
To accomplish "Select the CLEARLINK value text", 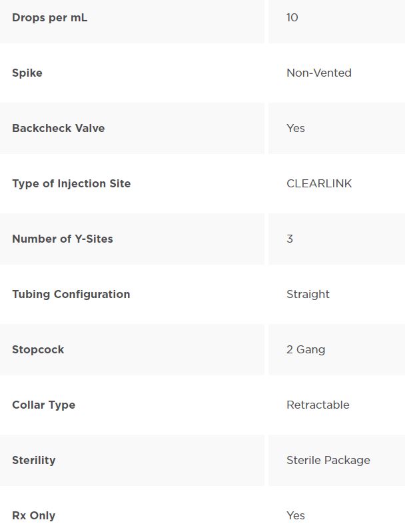I will (318, 183).
